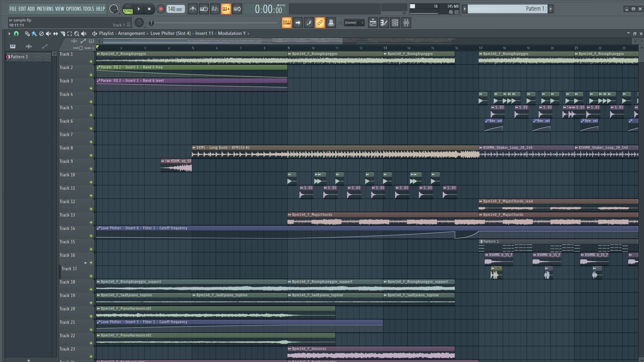Select the Slip tool
This screenshot has width=644, height=362.
55,34
